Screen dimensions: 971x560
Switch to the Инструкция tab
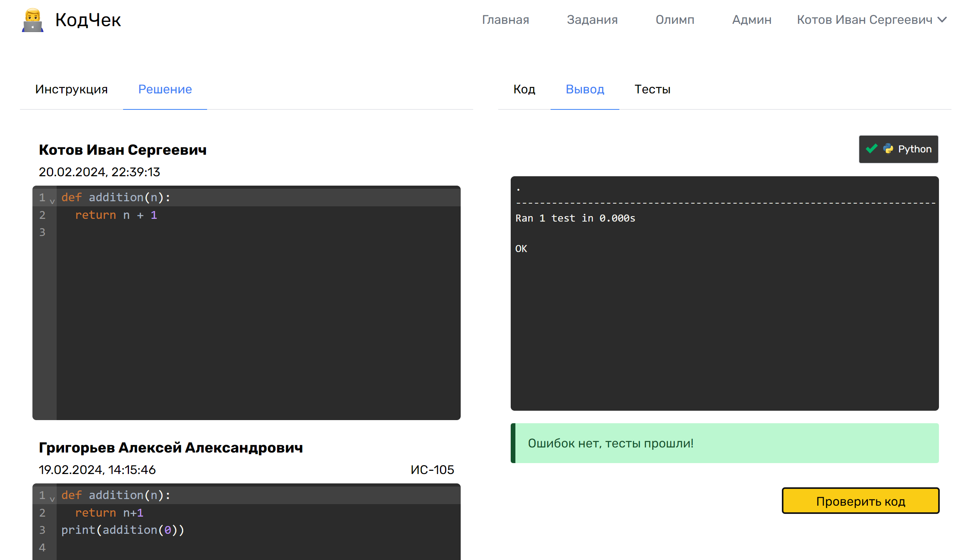72,89
